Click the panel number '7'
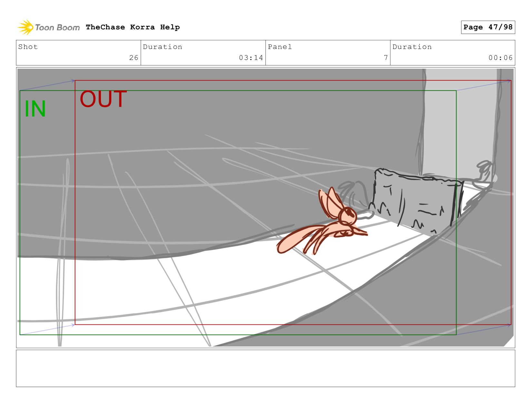 point(386,58)
